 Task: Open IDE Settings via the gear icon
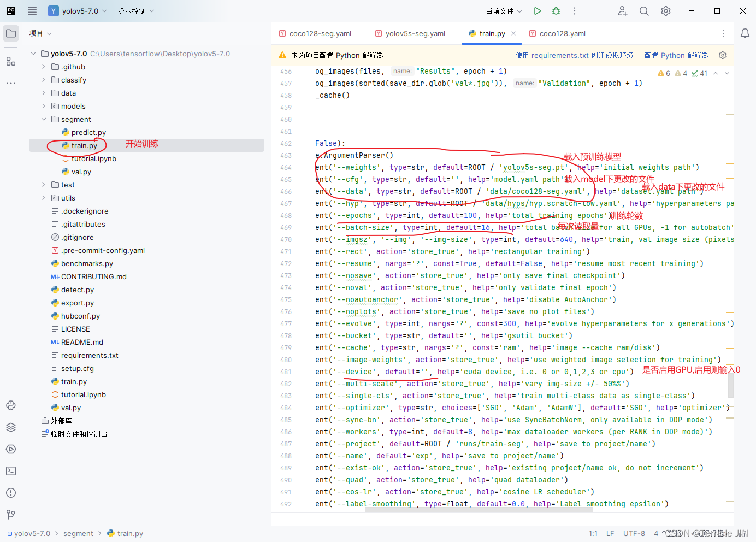[665, 10]
